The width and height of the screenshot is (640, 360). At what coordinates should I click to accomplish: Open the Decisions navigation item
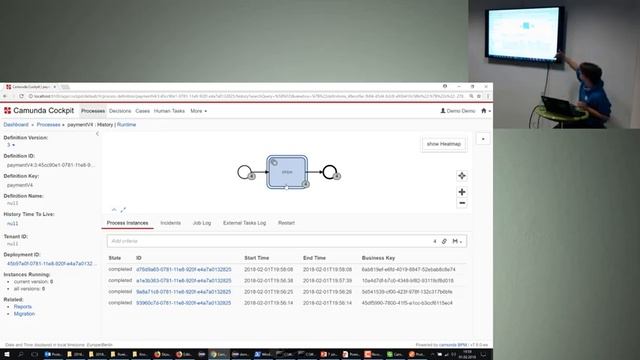(x=120, y=111)
